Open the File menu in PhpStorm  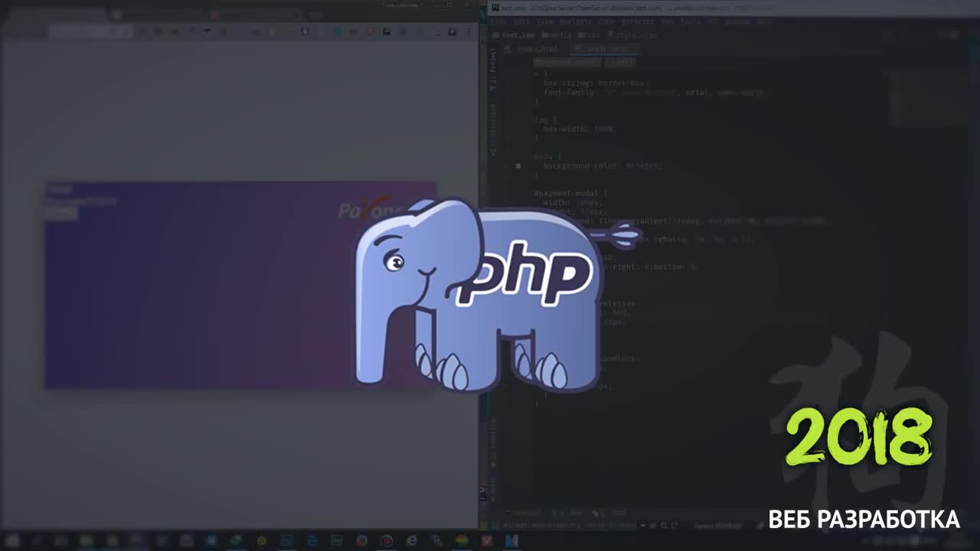(498, 21)
